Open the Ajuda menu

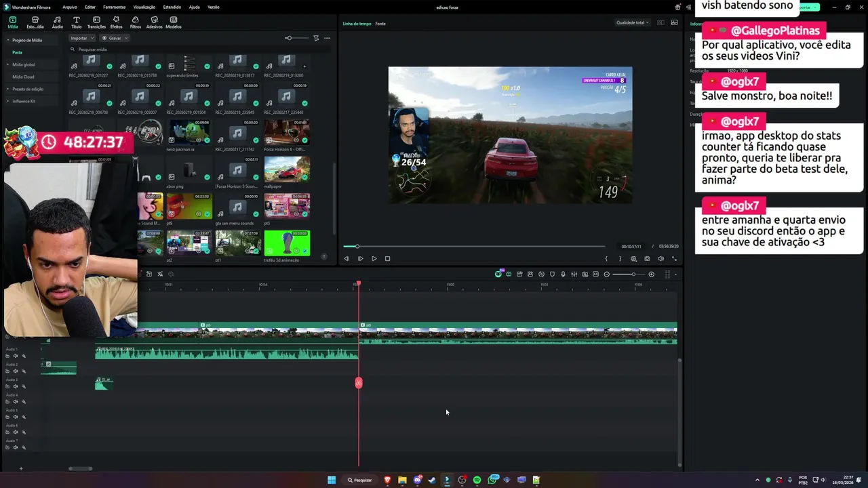(194, 7)
